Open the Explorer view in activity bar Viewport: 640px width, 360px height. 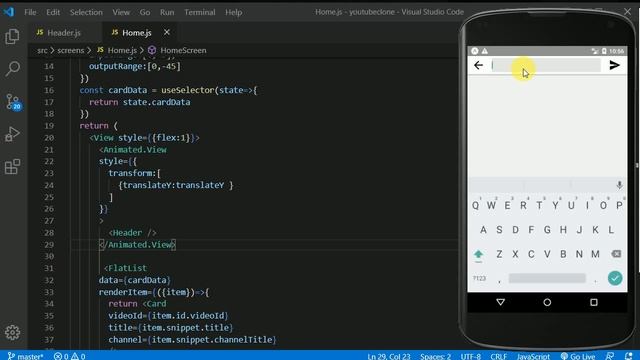pos(12,37)
